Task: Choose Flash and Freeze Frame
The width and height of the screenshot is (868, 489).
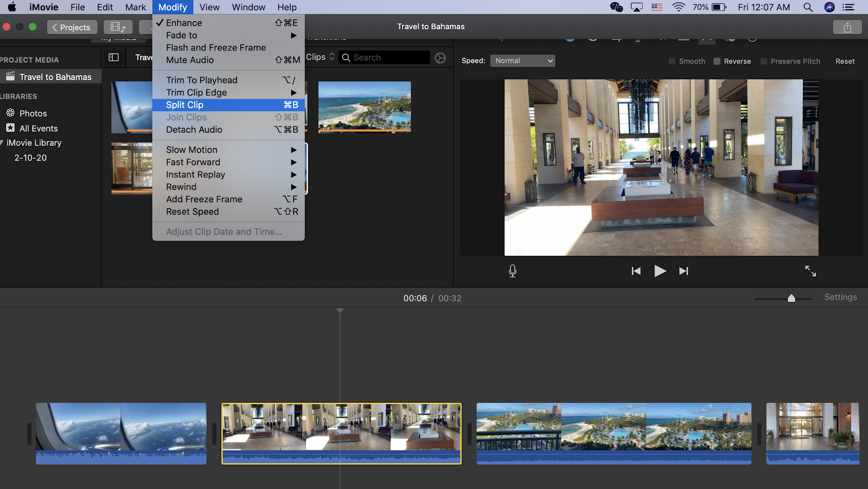Action: click(x=228, y=48)
